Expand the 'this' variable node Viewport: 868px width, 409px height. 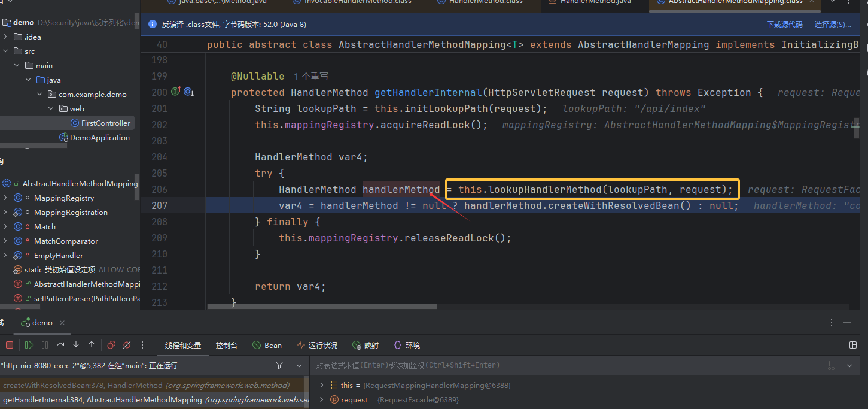321,385
